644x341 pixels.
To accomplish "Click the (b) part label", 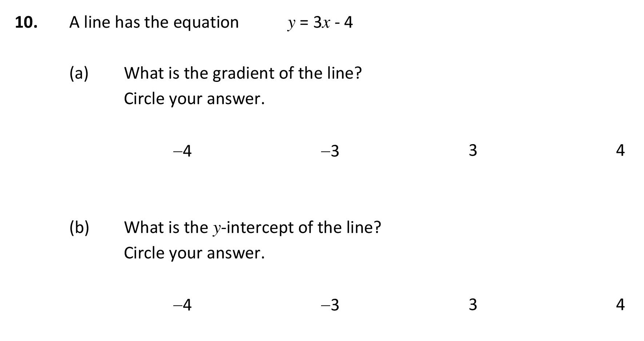I will (79, 228).
